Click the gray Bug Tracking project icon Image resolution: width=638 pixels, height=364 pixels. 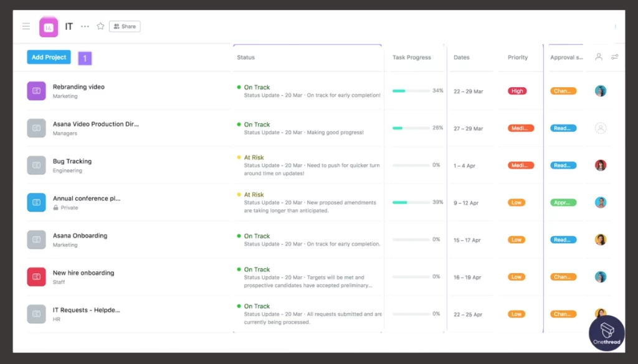[36, 166]
